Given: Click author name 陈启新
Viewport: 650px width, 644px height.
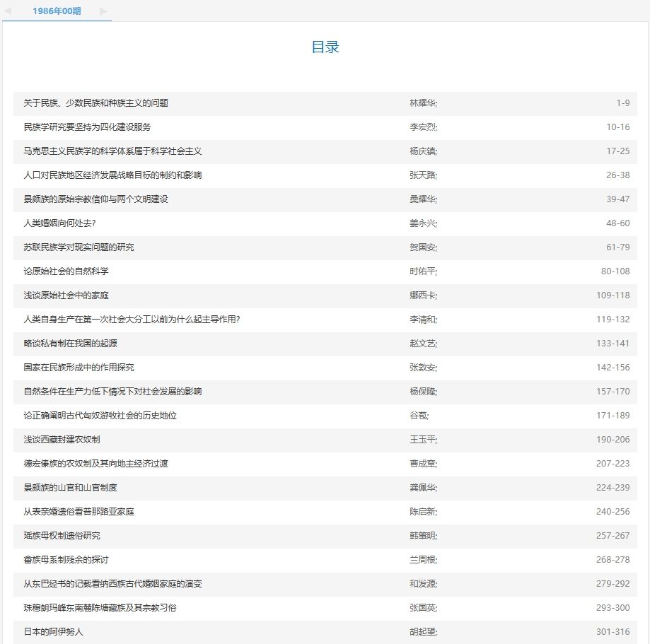Looking at the screenshot, I should pyautogui.click(x=422, y=511).
